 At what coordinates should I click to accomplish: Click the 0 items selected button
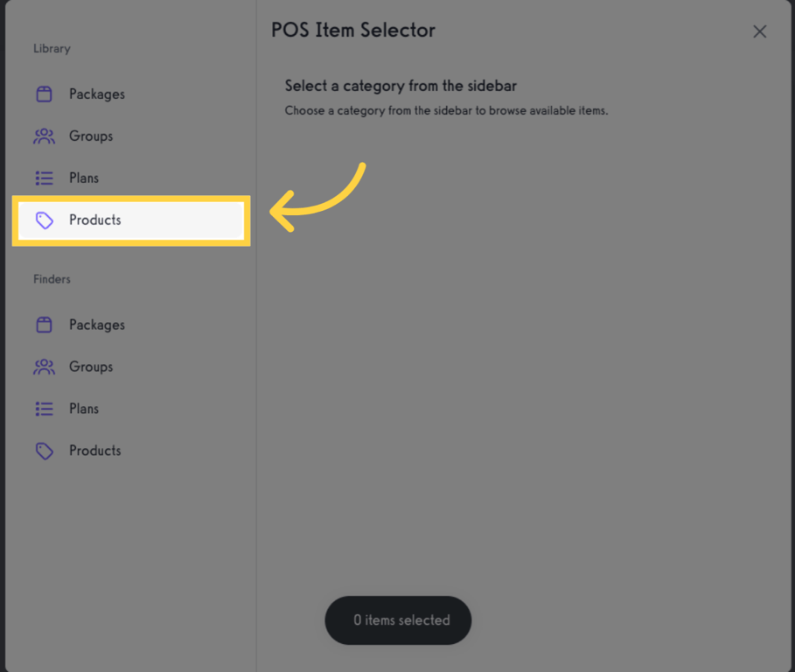[x=398, y=619]
